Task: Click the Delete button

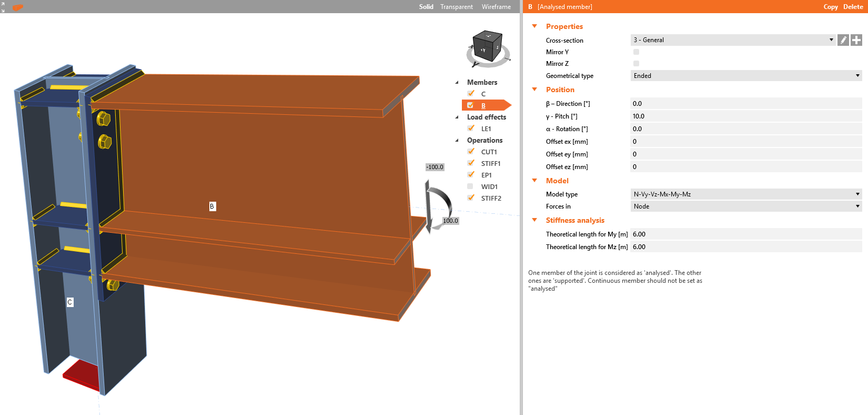Action: click(x=853, y=7)
